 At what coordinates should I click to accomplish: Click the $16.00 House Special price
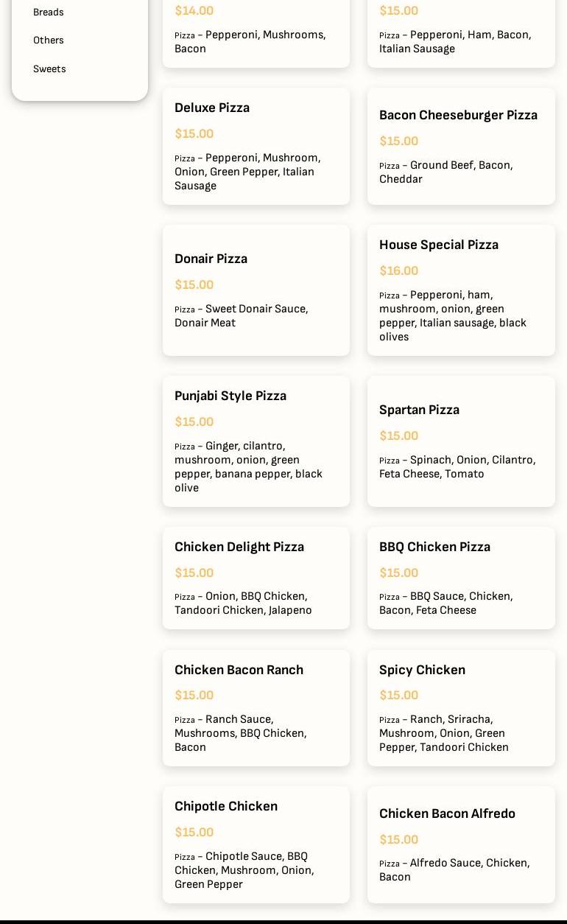click(x=399, y=271)
